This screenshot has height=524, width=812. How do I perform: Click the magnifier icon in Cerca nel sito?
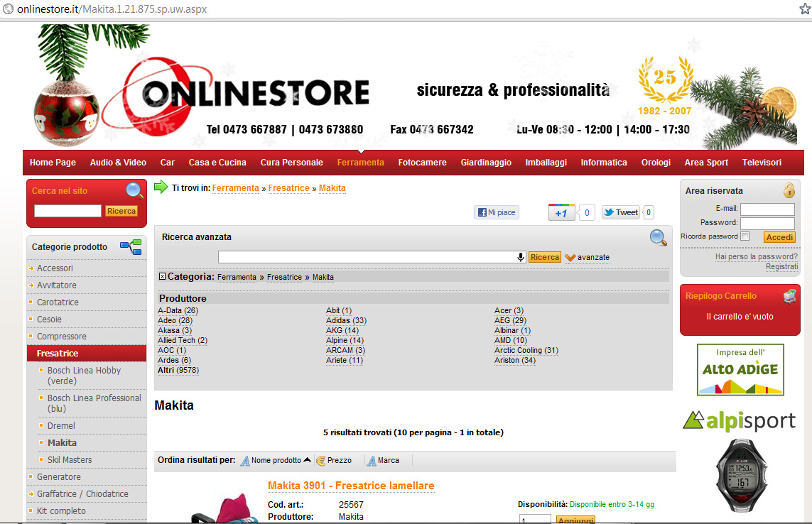point(135,190)
